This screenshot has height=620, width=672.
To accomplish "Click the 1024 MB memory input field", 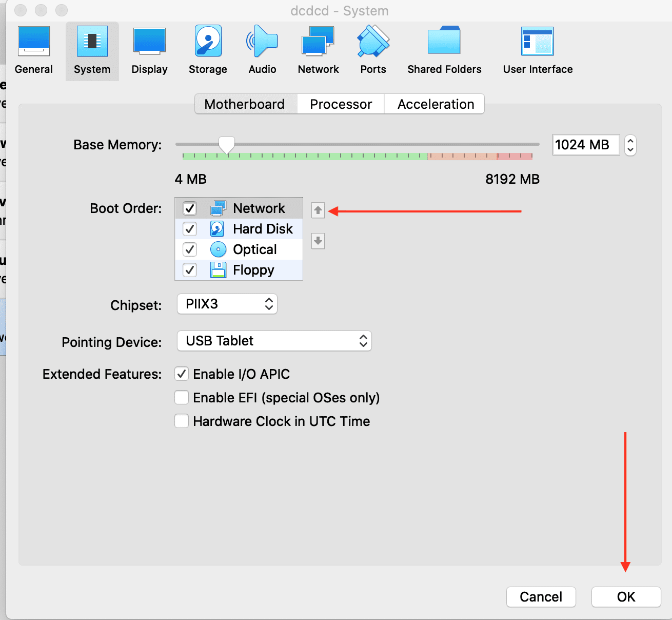I will click(x=585, y=145).
